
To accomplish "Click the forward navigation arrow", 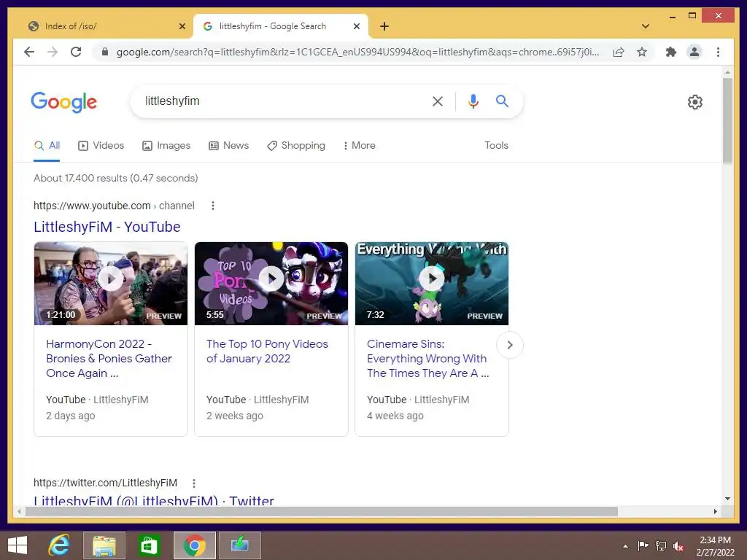I will tap(53, 52).
